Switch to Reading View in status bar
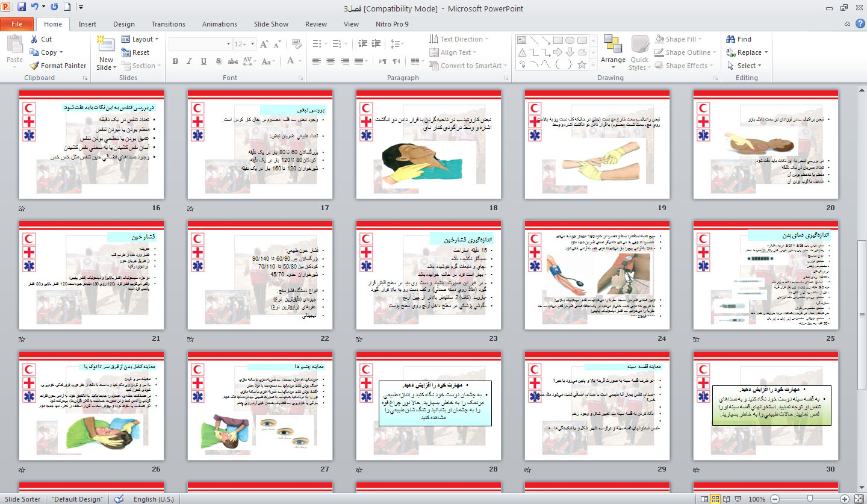Screen dimensions: 867x504 pos(727,499)
